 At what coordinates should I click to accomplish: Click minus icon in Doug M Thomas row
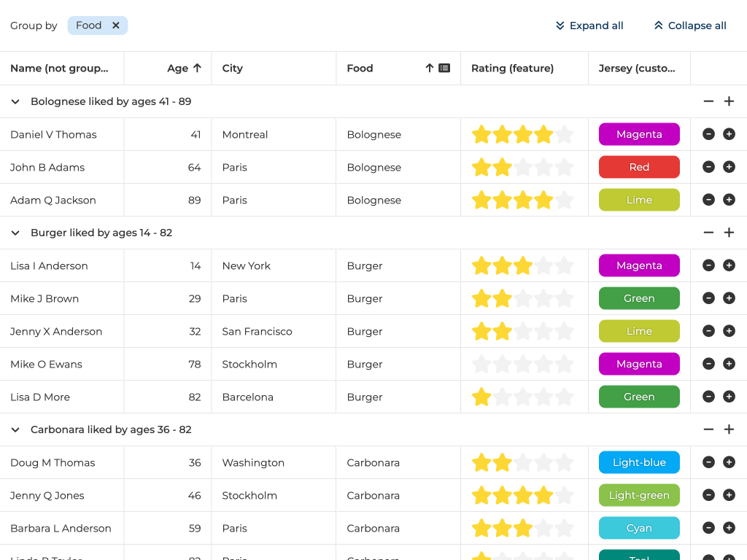[708, 462]
